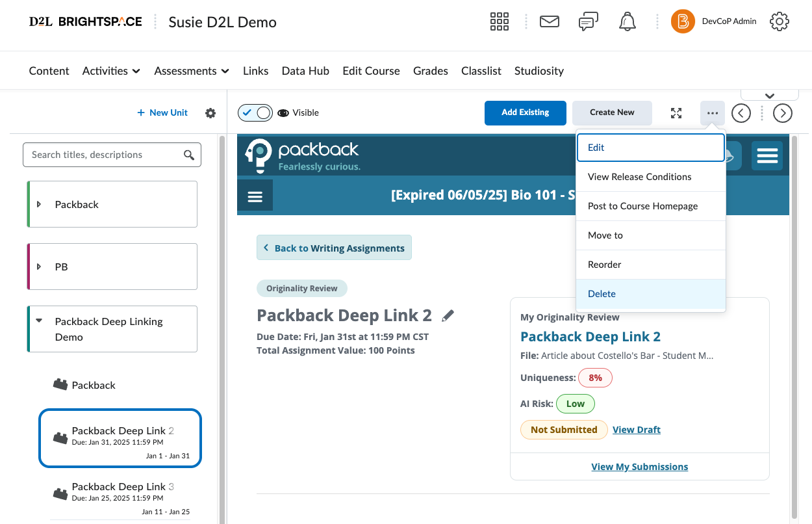Click the pencil icon beside assignment title
This screenshot has height=524, width=812.
[448, 316]
